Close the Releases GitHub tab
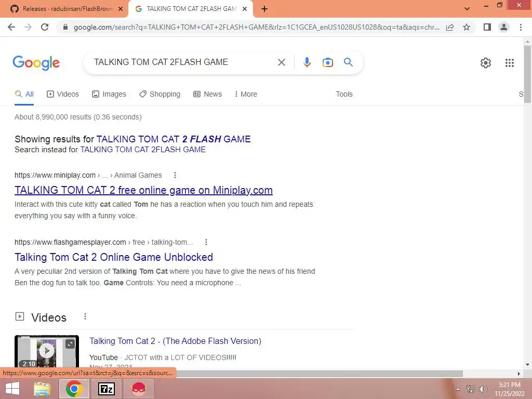 pyautogui.click(x=120, y=9)
